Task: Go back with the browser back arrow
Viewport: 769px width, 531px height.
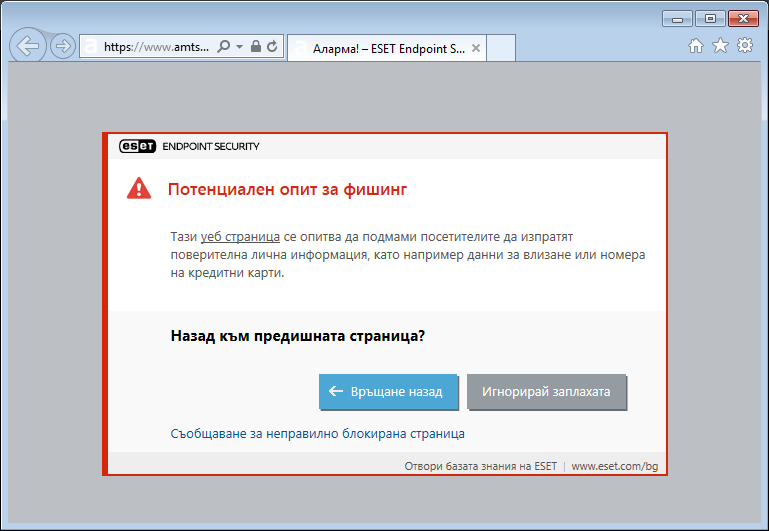Action: coord(27,46)
